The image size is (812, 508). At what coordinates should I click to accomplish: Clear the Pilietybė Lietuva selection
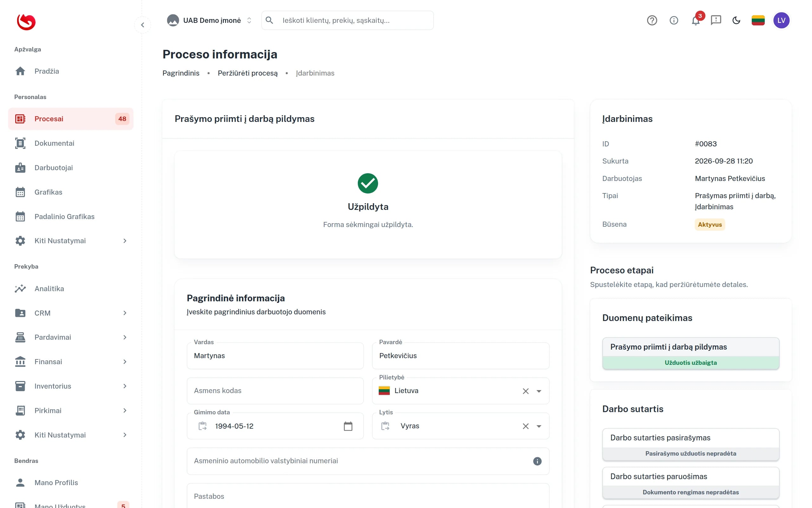pos(526,391)
